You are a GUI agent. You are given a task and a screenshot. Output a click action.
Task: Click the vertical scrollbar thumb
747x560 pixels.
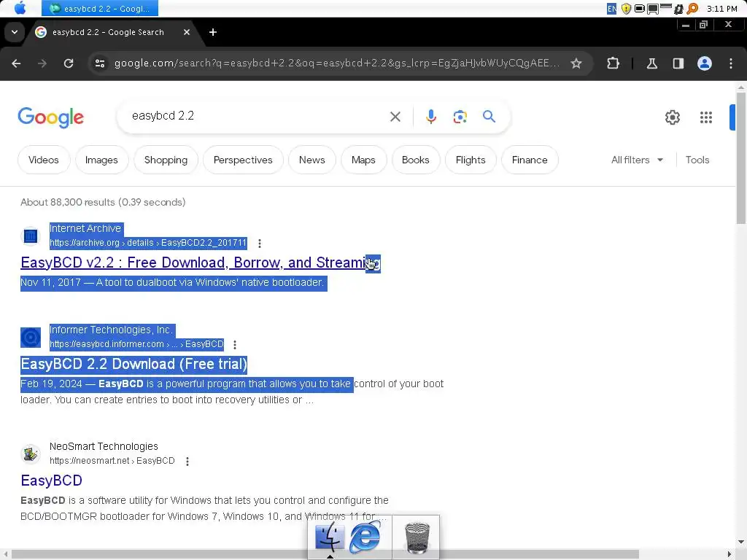click(x=741, y=157)
